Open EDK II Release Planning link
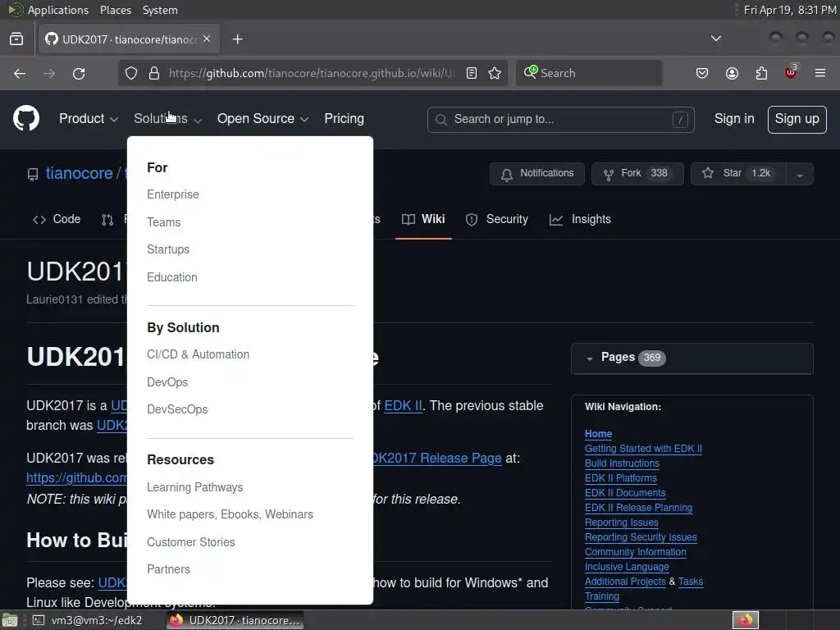This screenshot has height=630, width=840. (x=638, y=508)
